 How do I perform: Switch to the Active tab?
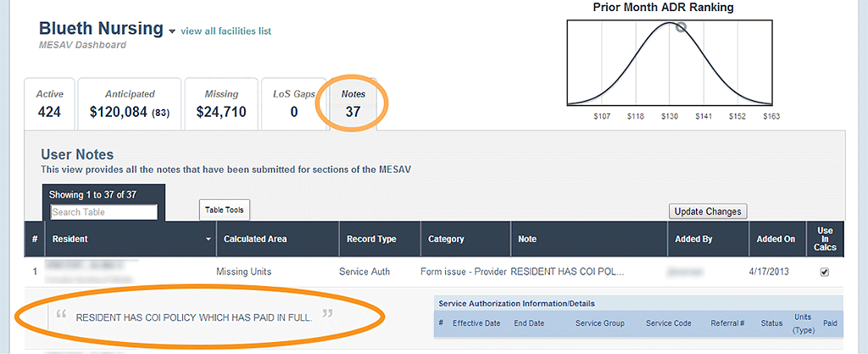point(49,103)
